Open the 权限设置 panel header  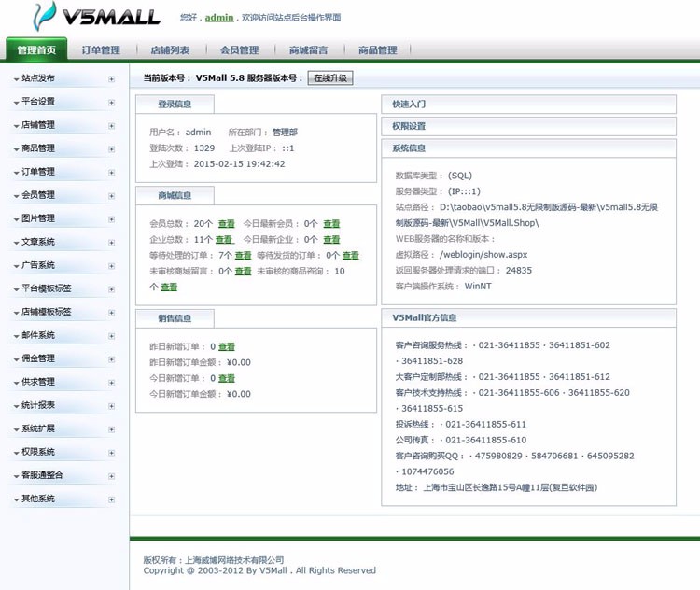coord(528,126)
